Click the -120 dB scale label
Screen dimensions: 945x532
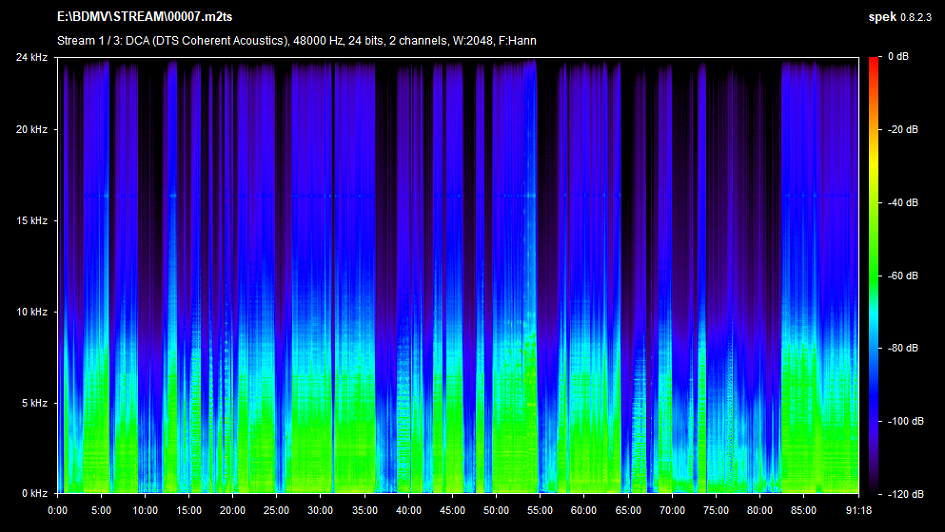point(906,494)
